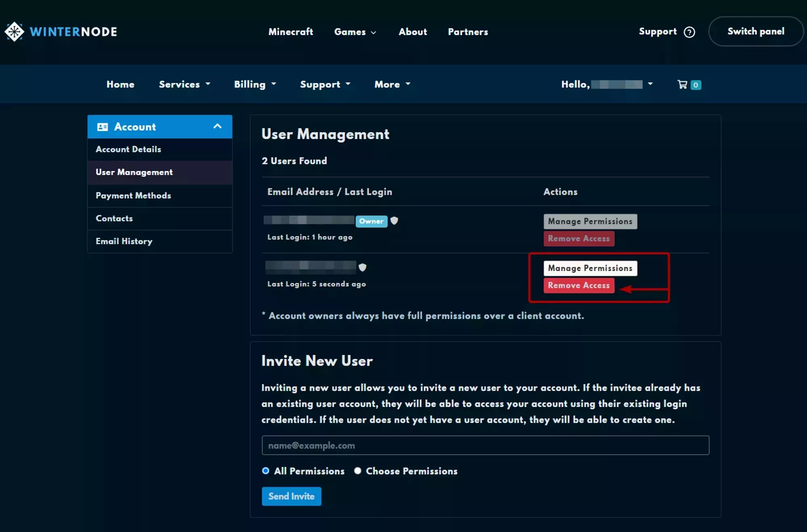Click the Account ID-card icon in sidebar
The width and height of the screenshot is (807, 532).
click(102, 127)
